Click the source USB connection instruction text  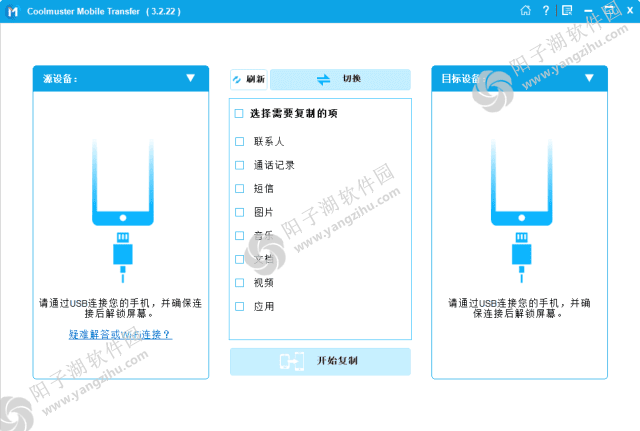(120, 308)
